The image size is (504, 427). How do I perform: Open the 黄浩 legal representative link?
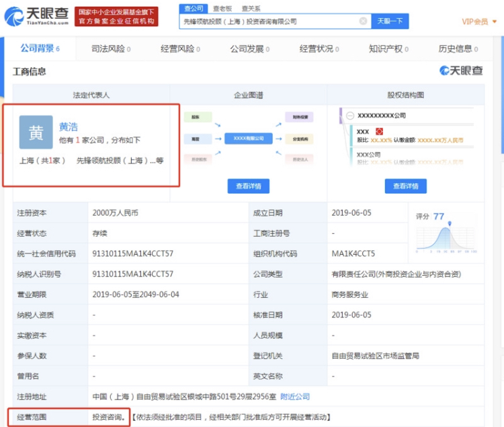pos(69,126)
